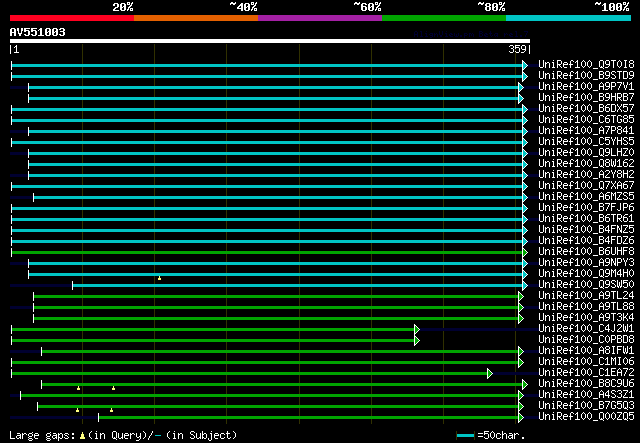View the UniRef100_B7G5Q3 entry
640x443 pixels.
[x=586, y=406]
